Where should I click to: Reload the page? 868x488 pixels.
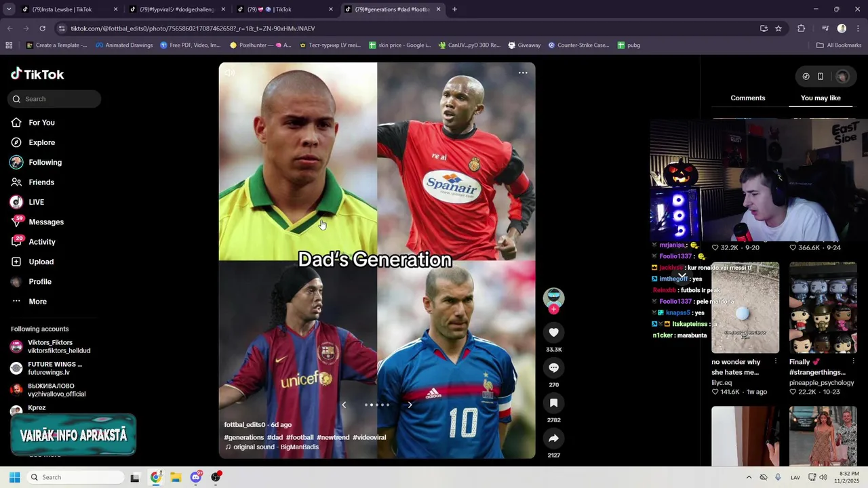[42, 28]
